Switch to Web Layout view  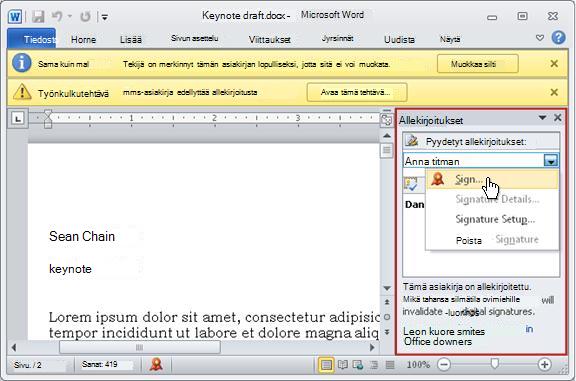(358, 364)
